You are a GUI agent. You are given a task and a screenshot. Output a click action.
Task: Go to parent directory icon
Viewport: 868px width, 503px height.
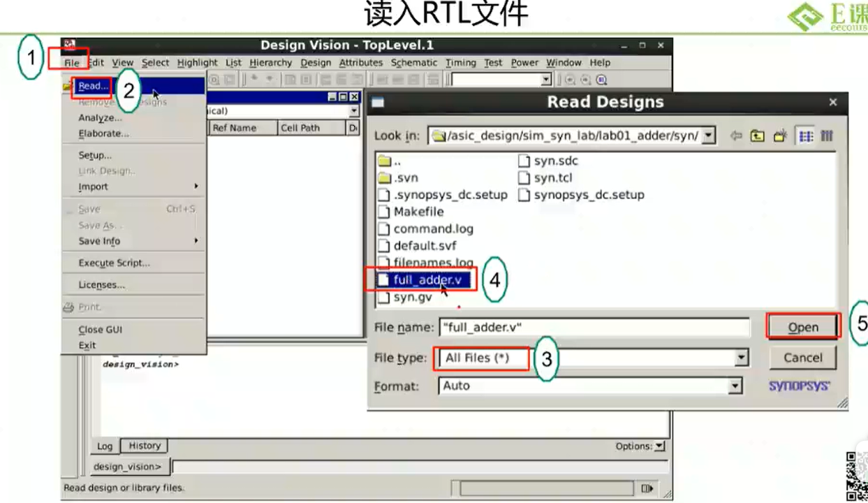758,136
